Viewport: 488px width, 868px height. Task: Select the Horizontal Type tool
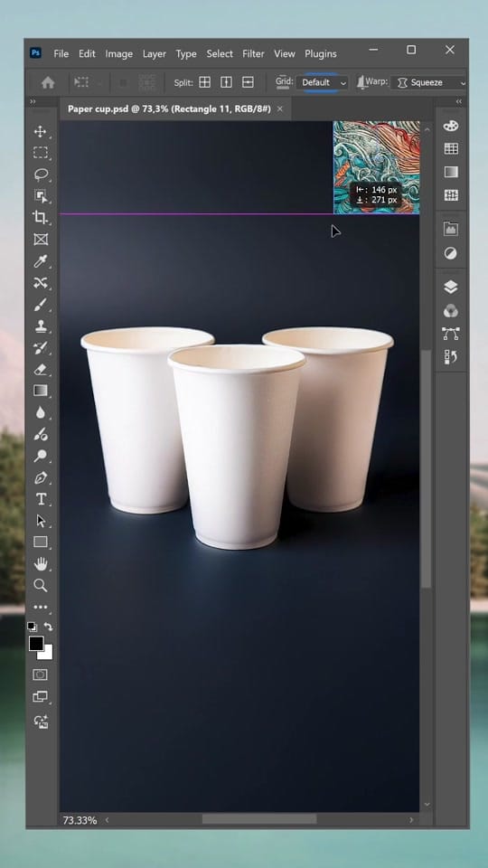tap(41, 499)
